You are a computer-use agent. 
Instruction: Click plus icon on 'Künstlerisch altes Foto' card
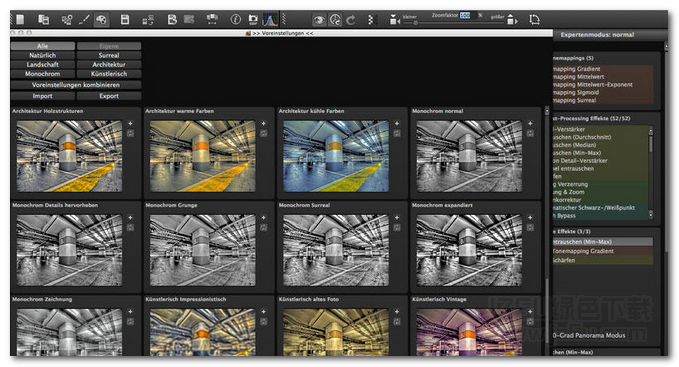point(397,312)
